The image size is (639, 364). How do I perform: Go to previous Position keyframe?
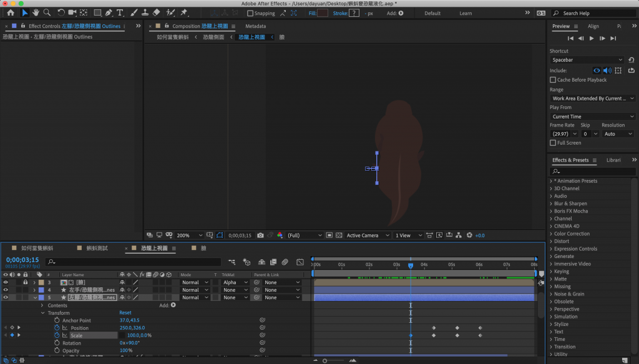[5, 328]
